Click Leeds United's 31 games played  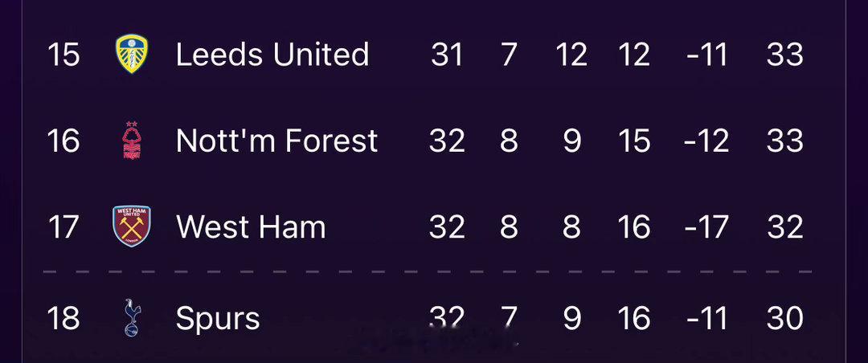tap(447, 55)
